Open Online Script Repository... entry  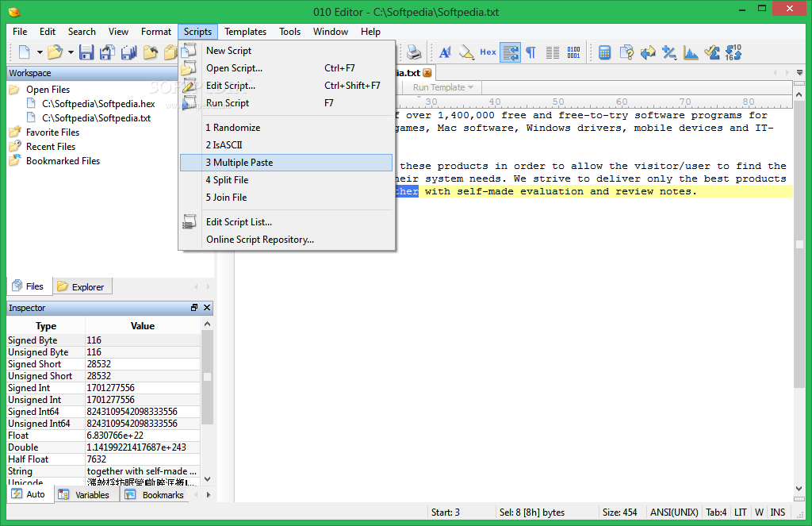(286, 240)
